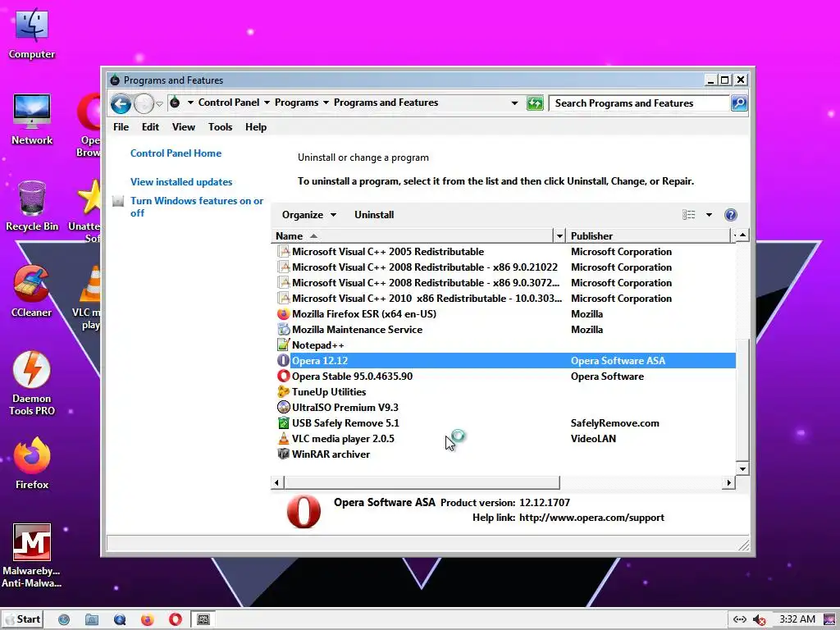Select TuneUp Utilities entry text

(x=329, y=391)
